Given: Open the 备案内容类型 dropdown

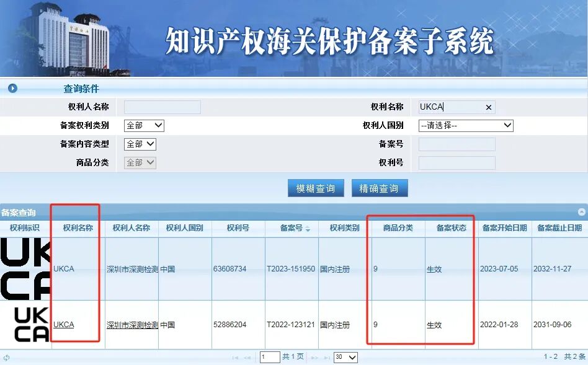Looking at the screenshot, I should [x=140, y=144].
